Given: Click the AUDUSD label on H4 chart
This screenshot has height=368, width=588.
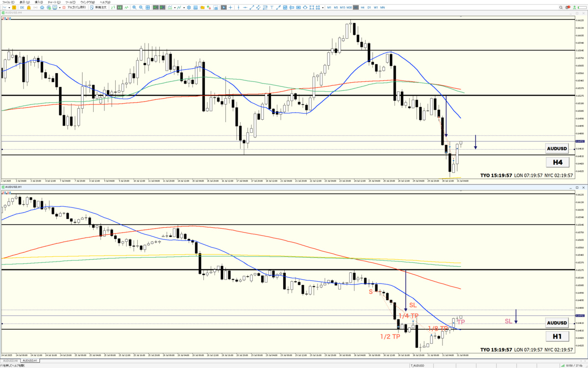Looking at the screenshot, I should pos(558,148).
